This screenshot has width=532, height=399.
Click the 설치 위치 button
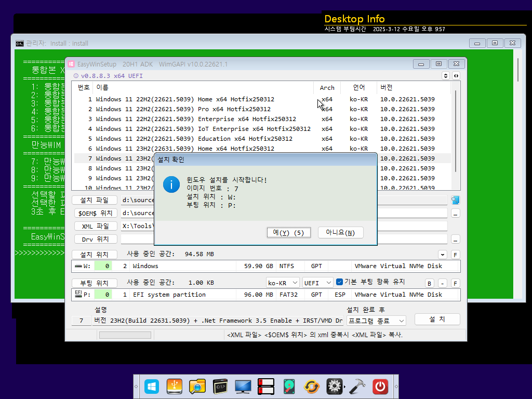click(95, 255)
